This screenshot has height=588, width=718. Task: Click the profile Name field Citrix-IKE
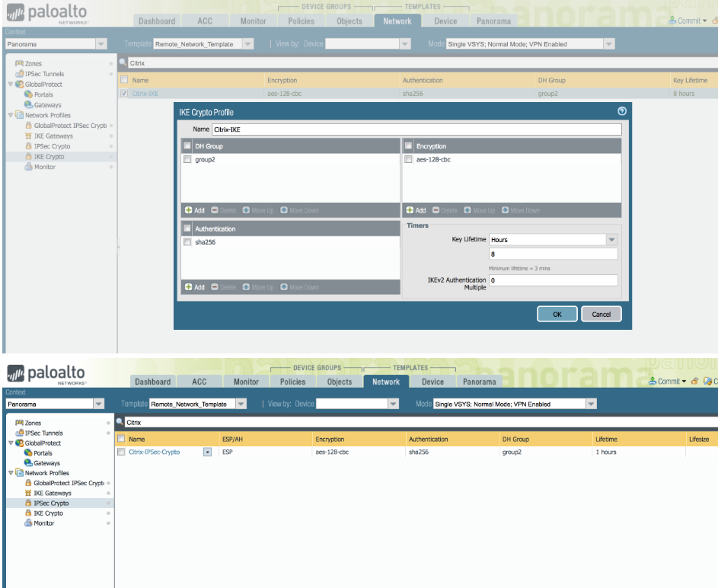click(416, 129)
